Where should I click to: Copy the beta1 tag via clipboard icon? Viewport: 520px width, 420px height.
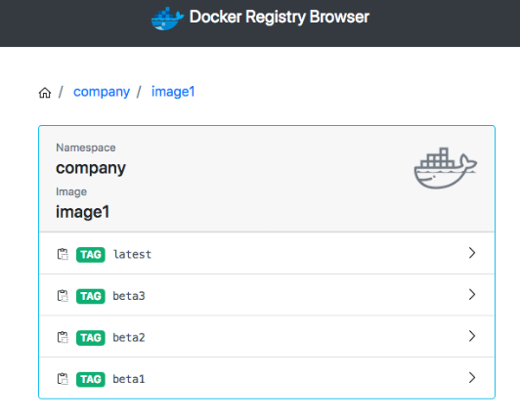tap(63, 379)
